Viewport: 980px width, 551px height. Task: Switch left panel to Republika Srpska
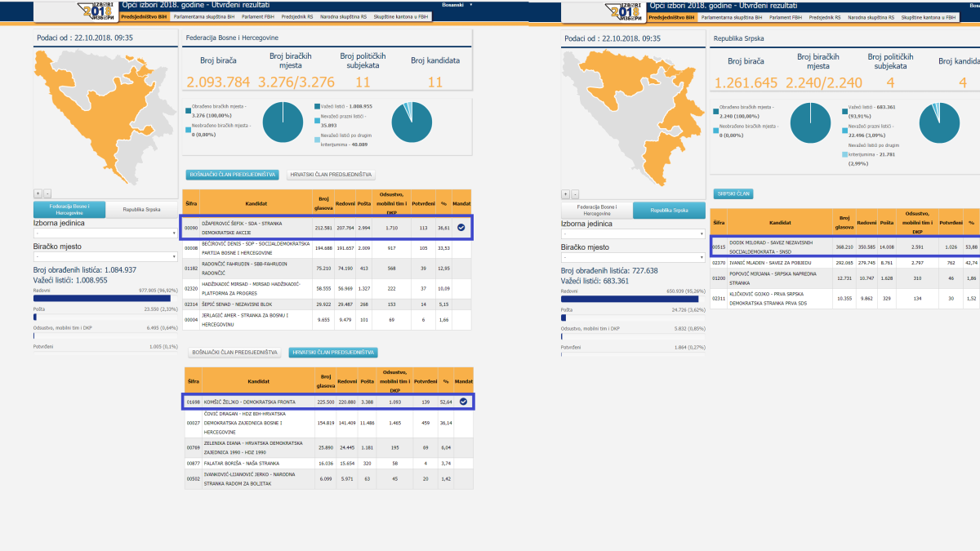(141, 209)
